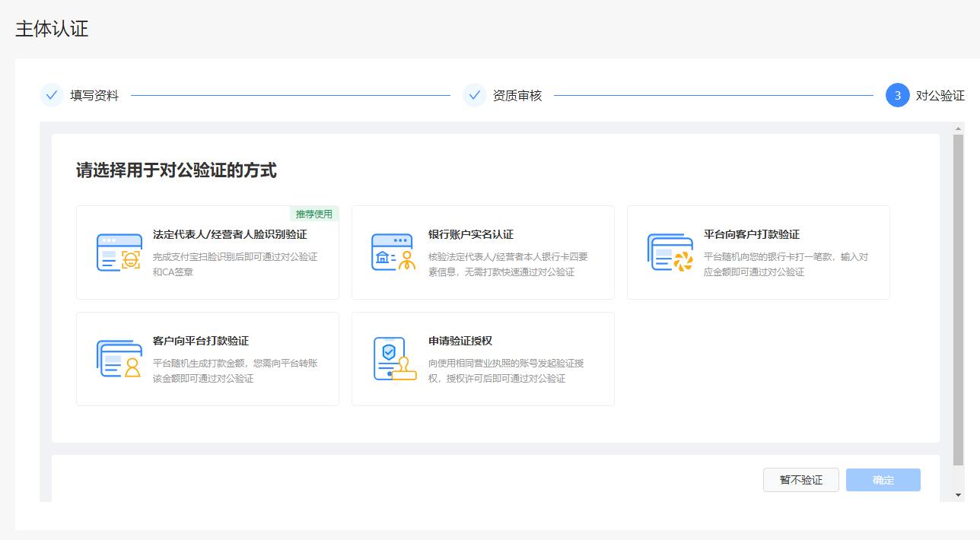
Task: Click the scrollbar down arrow
Action: coord(958,495)
